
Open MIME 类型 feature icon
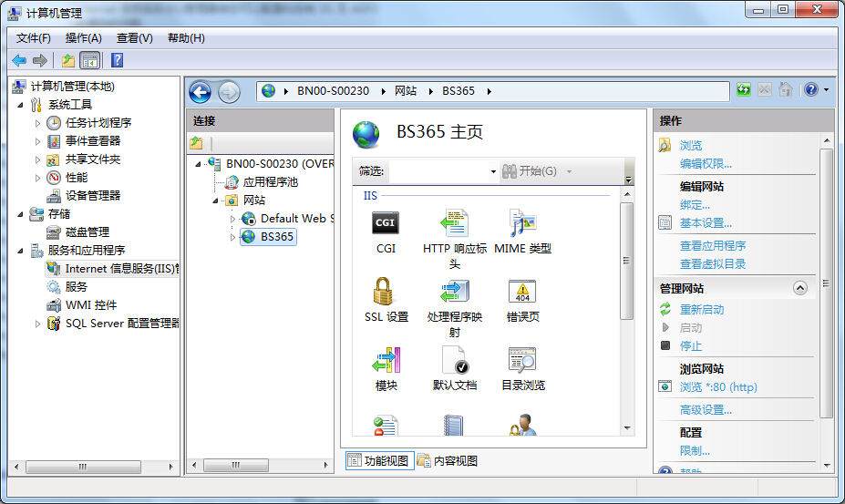click(x=522, y=223)
